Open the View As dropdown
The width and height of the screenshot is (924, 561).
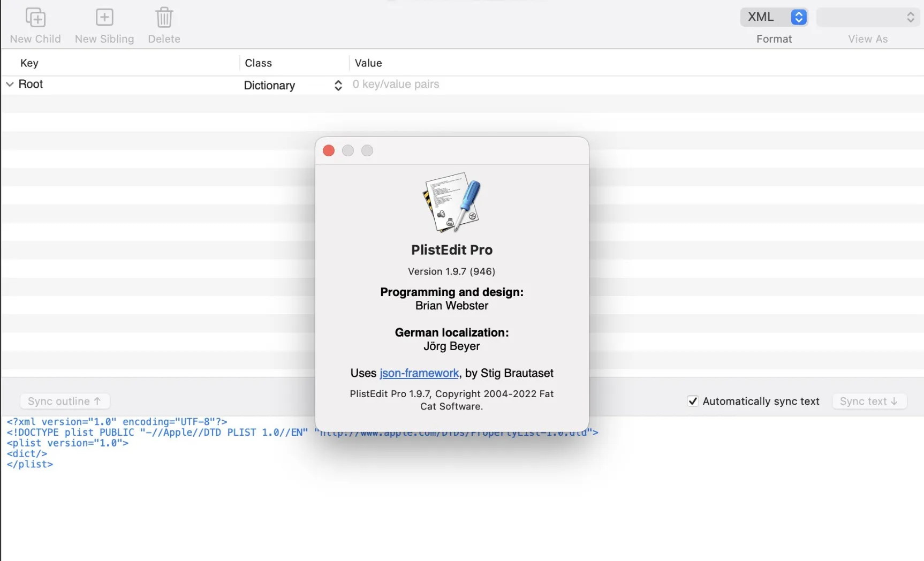pos(868,17)
